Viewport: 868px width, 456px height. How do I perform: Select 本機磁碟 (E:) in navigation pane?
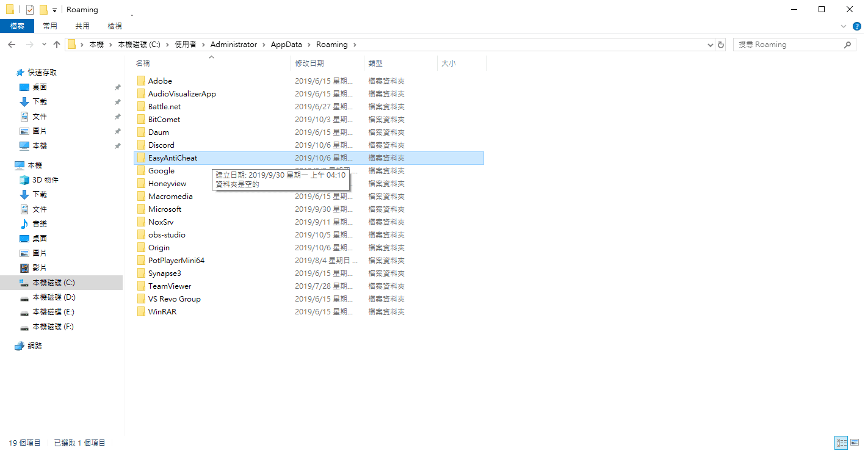tap(54, 312)
